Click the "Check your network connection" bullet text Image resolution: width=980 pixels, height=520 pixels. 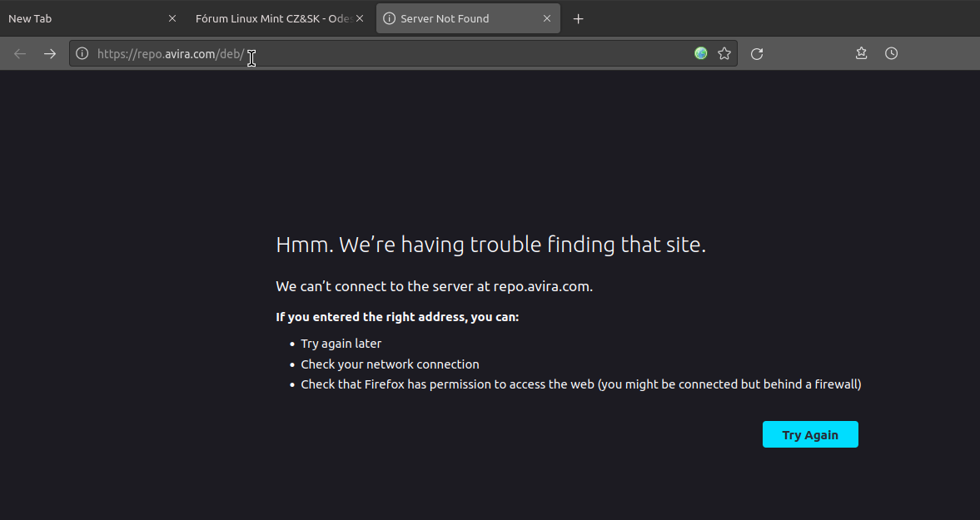coord(390,364)
